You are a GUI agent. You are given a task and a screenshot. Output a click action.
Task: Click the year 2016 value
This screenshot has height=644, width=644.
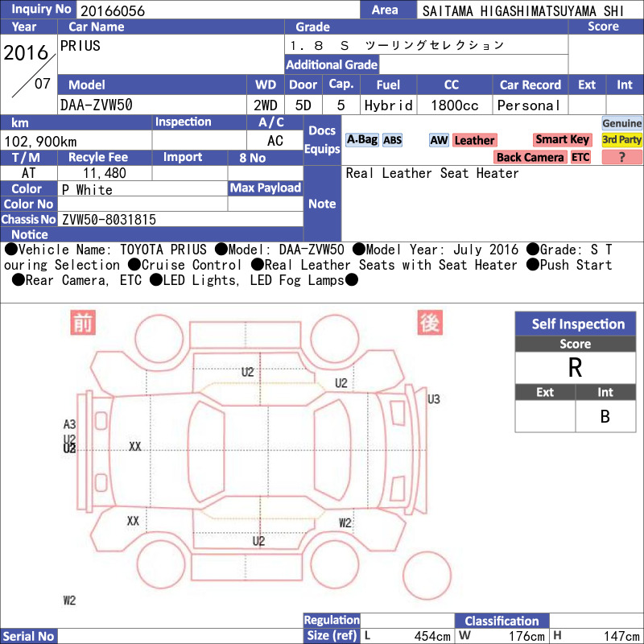tap(26, 52)
